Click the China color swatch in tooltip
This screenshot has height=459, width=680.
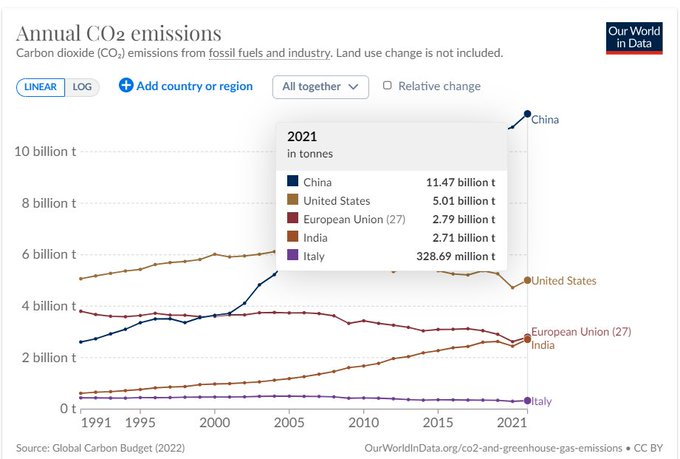tap(292, 182)
